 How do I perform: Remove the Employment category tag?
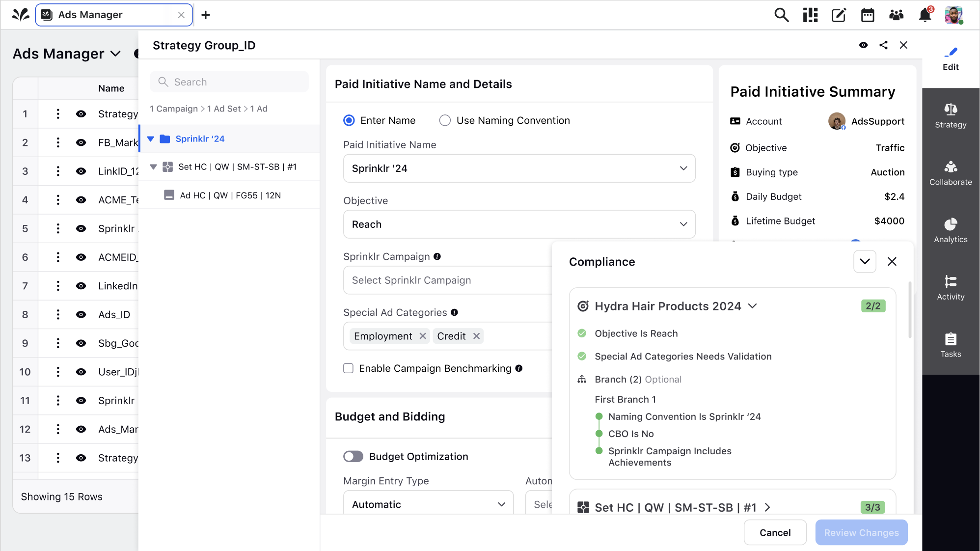[x=423, y=336]
